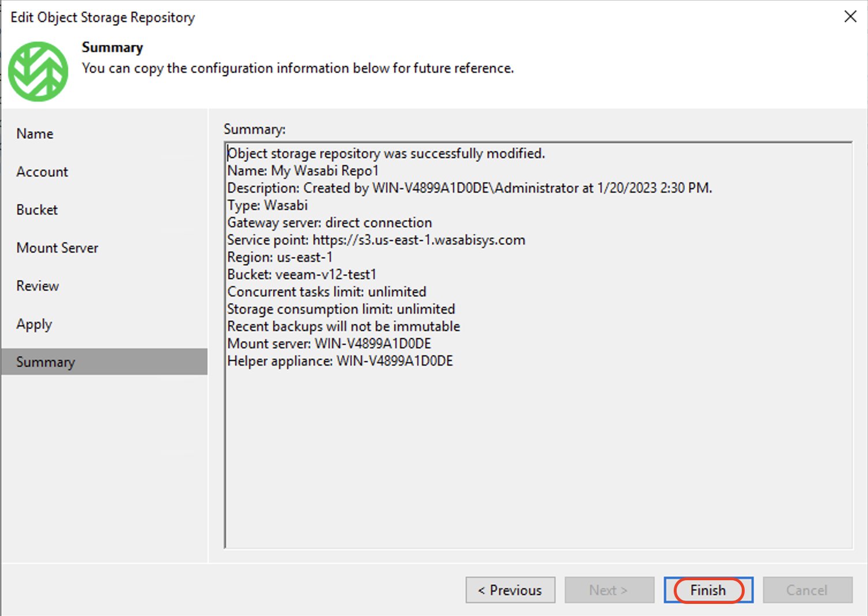Click the 'Helper appliance' line
Screen dimensions: 868x616
pos(340,361)
